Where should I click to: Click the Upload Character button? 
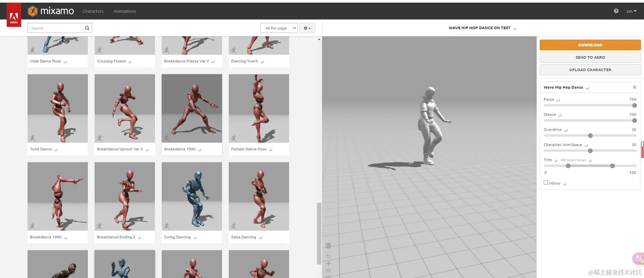coord(590,70)
